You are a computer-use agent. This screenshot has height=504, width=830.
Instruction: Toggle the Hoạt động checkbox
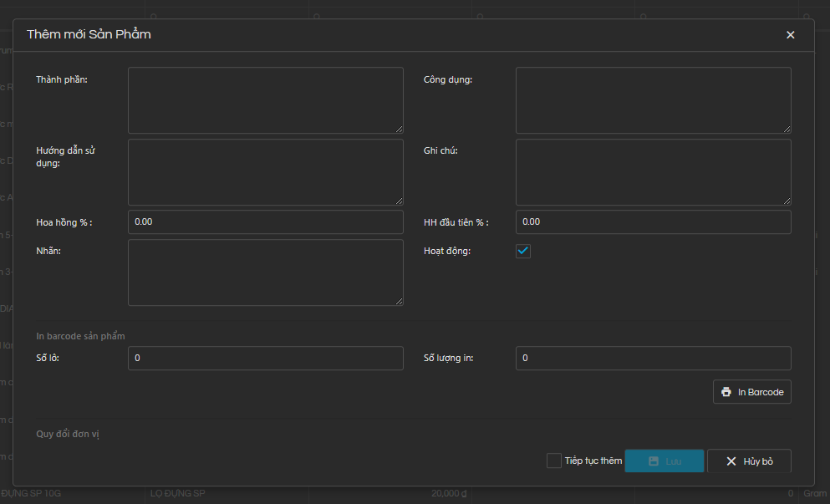pyautogui.click(x=523, y=251)
